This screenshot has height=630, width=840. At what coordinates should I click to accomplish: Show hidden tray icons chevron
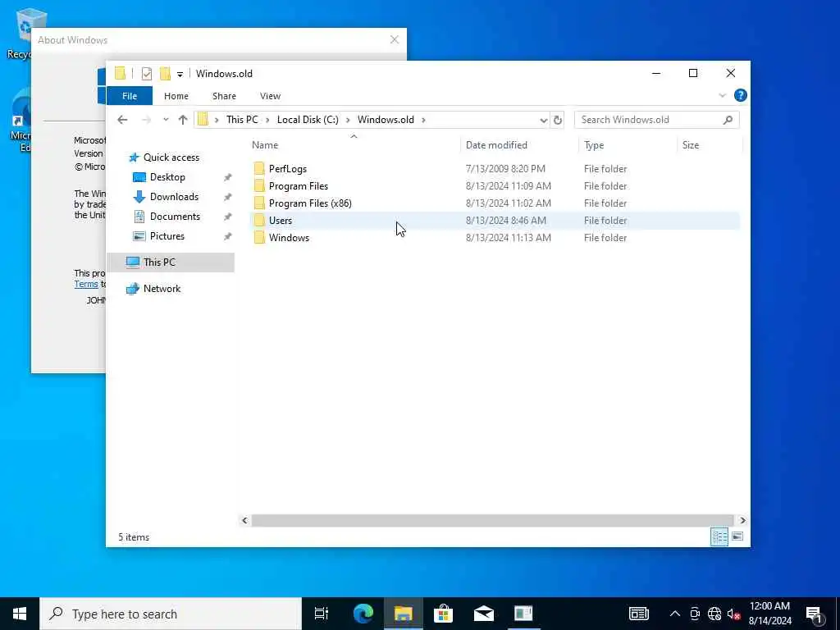click(675, 614)
